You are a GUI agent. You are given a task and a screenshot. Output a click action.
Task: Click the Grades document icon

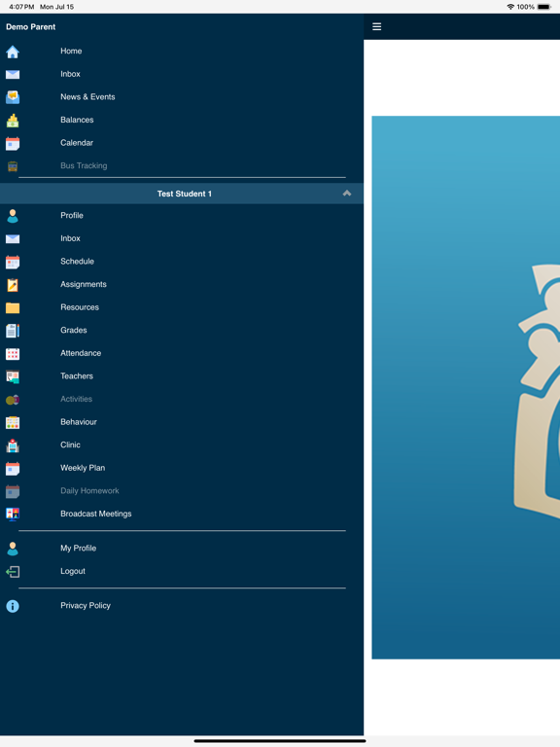click(x=13, y=331)
